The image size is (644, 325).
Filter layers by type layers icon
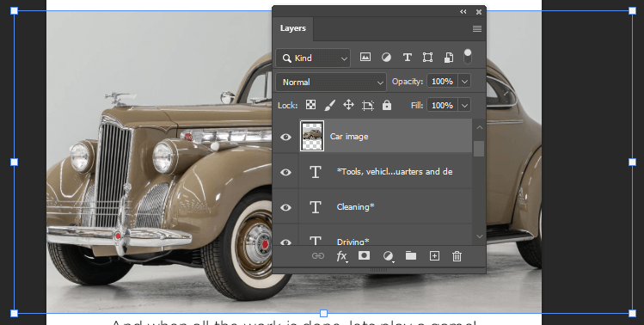(407, 58)
